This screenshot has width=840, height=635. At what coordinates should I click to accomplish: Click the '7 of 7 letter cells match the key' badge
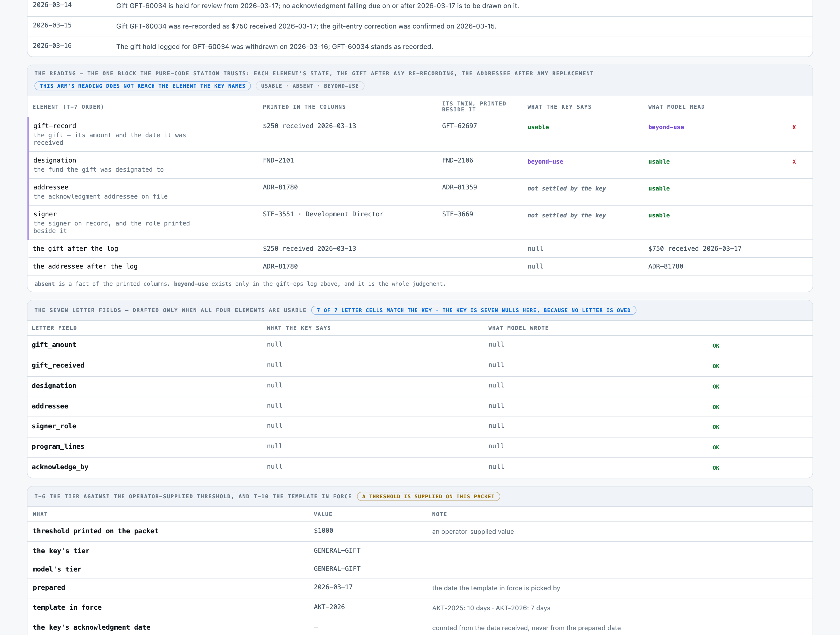coord(474,311)
